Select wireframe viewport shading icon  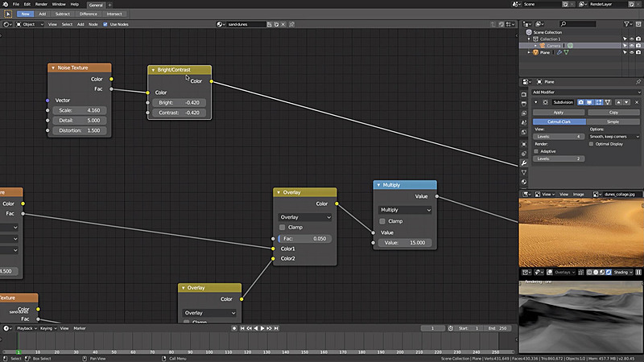tap(589, 272)
